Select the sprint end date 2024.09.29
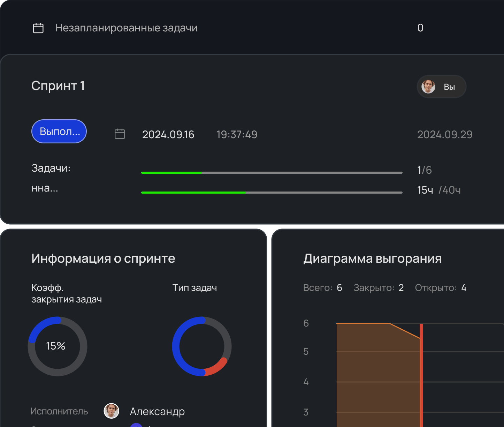Image resolution: width=504 pixels, height=427 pixels. tap(444, 135)
